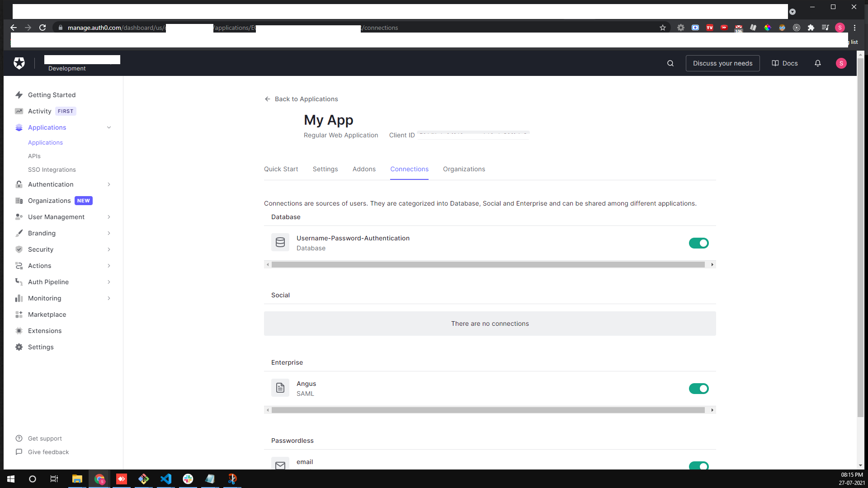This screenshot has width=868, height=488.
Task: Open the Angus enterprise connection link
Action: point(306,384)
